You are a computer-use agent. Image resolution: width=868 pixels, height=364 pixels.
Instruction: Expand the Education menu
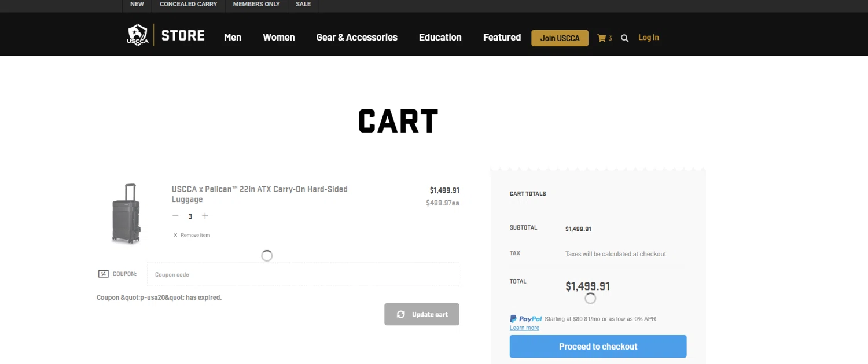[x=440, y=38]
